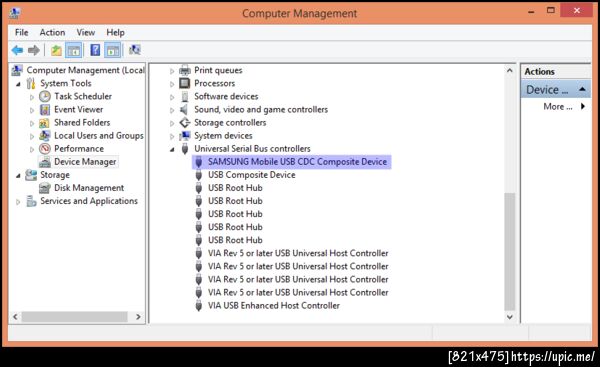Image resolution: width=600 pixels, height=367 pixels.
Task: Select Shared Folders label in tree
Action: (x=82, y=122)
